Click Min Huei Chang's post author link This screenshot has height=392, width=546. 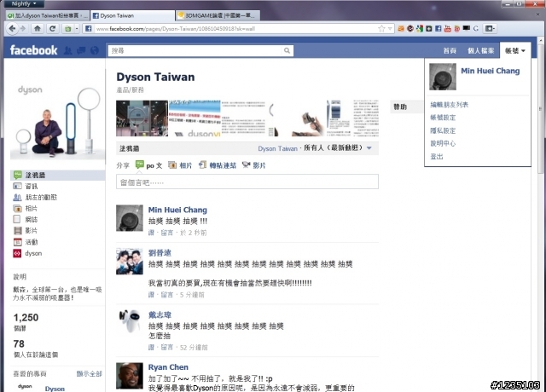(x=177, y=210)
